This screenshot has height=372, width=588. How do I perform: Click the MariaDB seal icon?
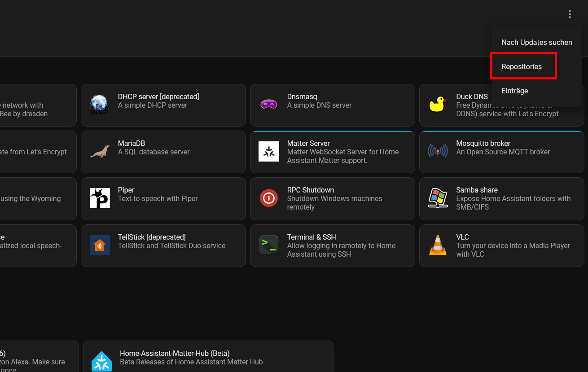[x=99, y=152]
